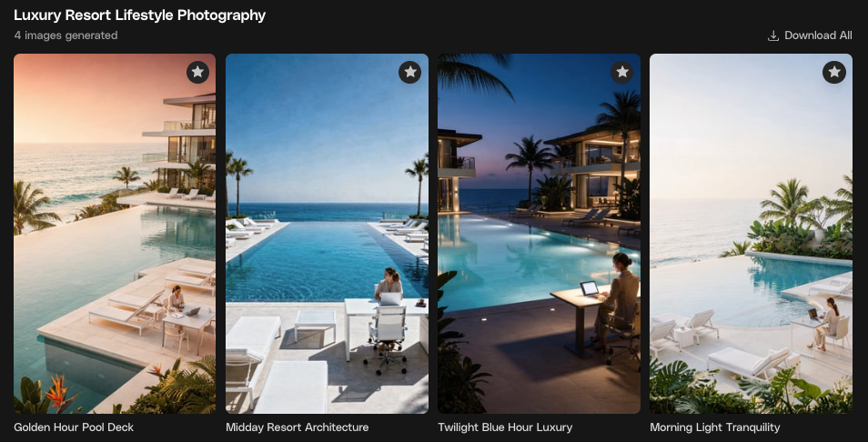Click the Morning Light Tranquility label
The width and height of the screenshot is (868, 442).
714,427
